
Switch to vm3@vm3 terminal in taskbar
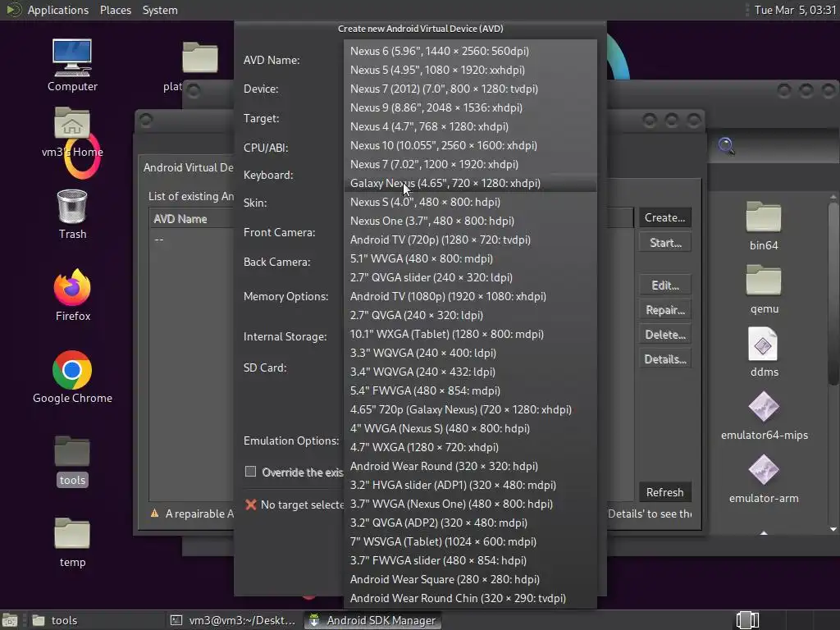234,620
